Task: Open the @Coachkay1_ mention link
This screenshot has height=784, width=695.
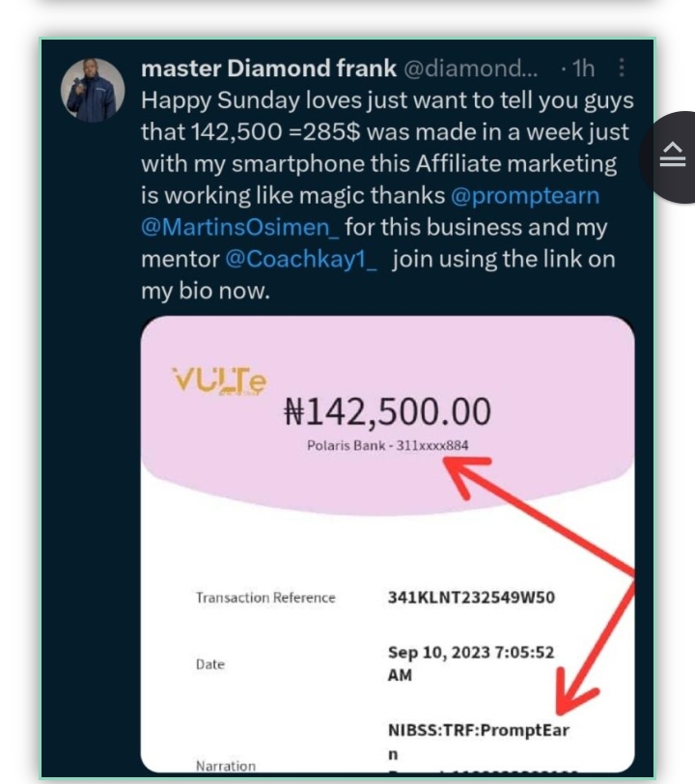Action: pos(301,260)
